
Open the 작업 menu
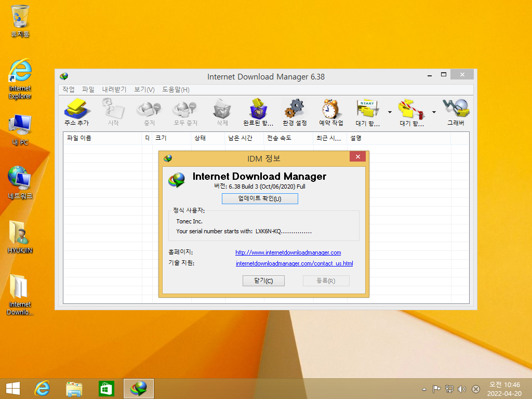click(x=68, y=89)
